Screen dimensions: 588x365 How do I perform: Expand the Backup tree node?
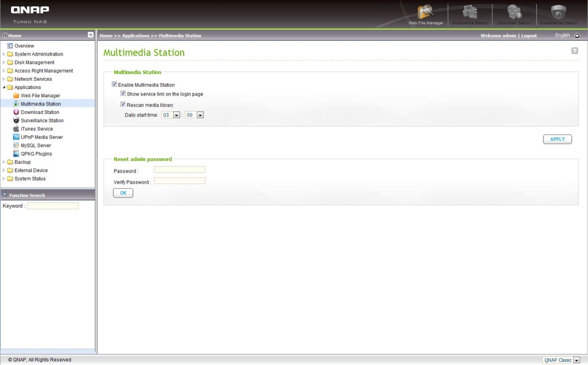[x=4, y=162]
